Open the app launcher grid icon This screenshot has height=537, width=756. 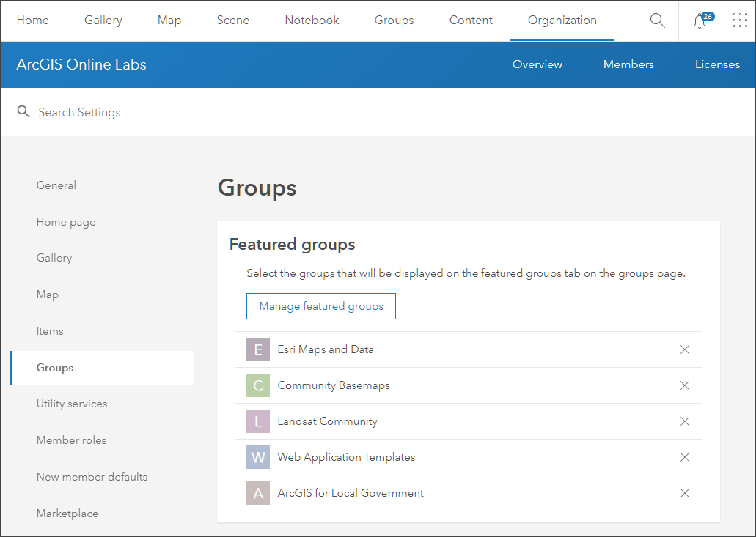[740, 21]
